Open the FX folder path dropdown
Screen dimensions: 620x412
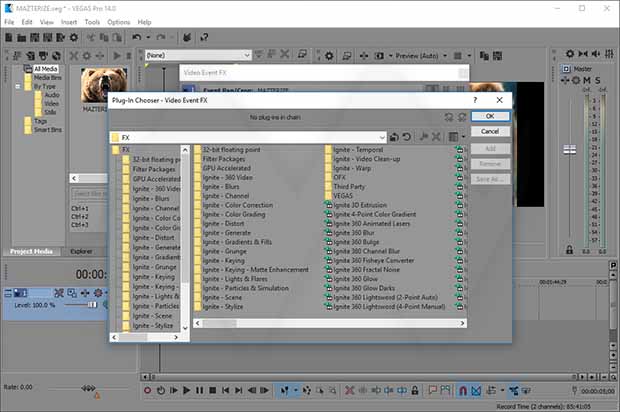point(382,137)
